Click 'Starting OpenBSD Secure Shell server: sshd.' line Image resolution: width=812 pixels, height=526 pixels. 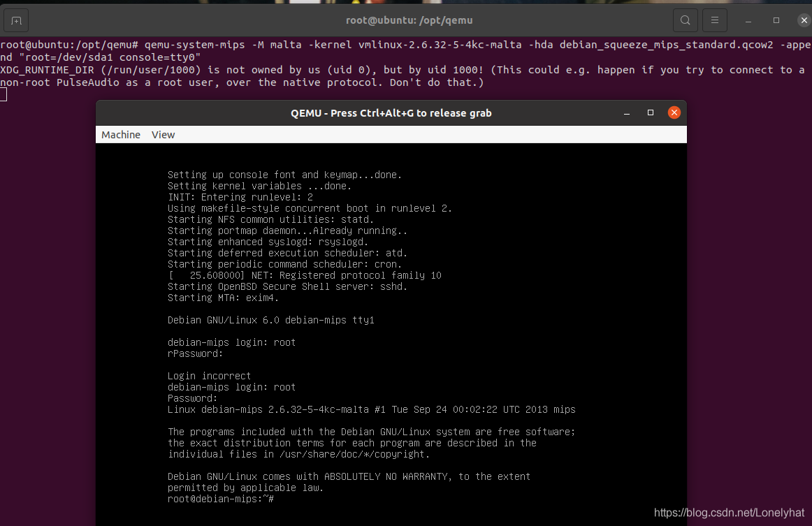[287, 287]
